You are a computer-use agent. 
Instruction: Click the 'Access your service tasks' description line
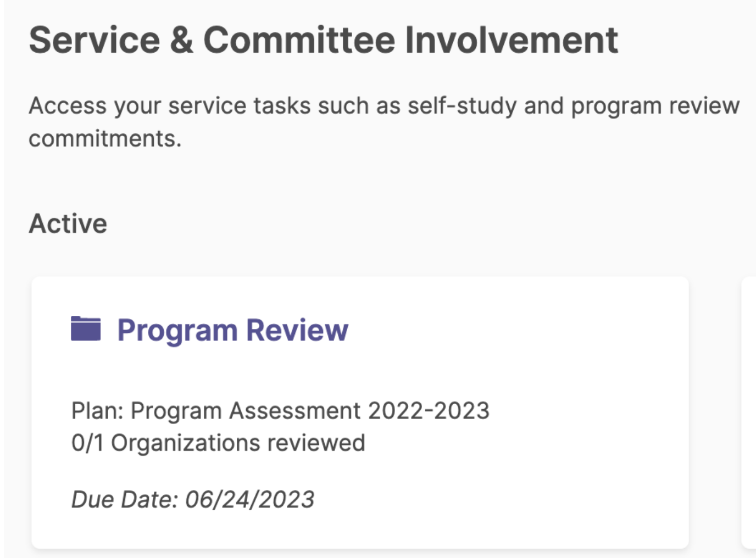point(384,105)
